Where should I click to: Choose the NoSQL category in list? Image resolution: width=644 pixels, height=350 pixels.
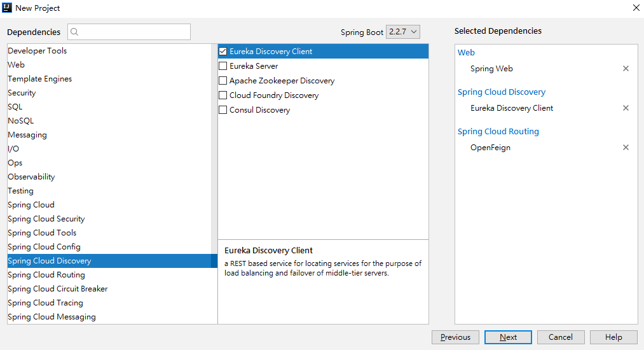[x=21, y=121]
